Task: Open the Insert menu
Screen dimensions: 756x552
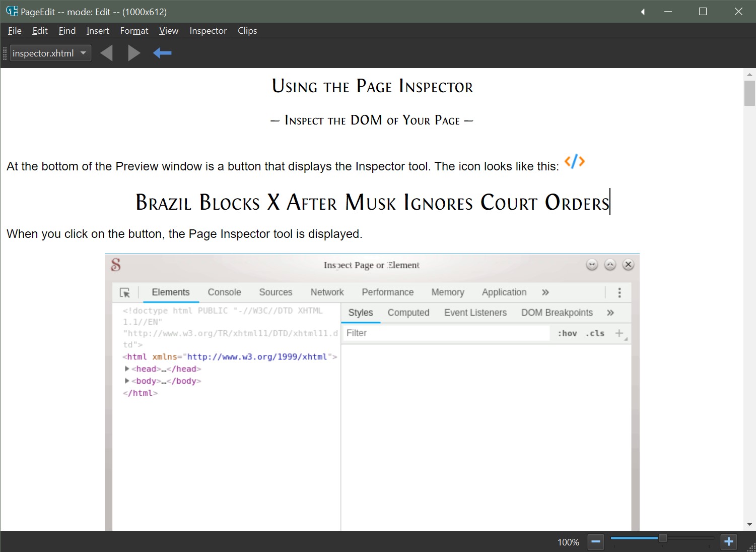Action: coord(98,31)
